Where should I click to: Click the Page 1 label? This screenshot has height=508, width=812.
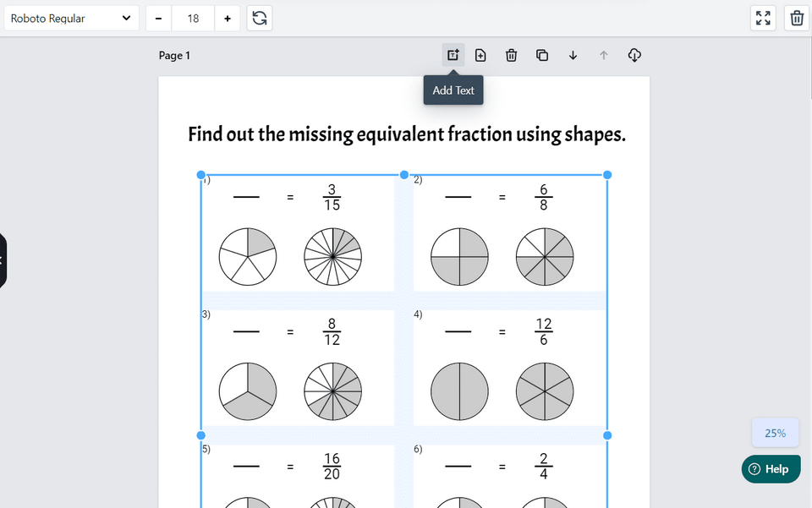coord(174,55)
